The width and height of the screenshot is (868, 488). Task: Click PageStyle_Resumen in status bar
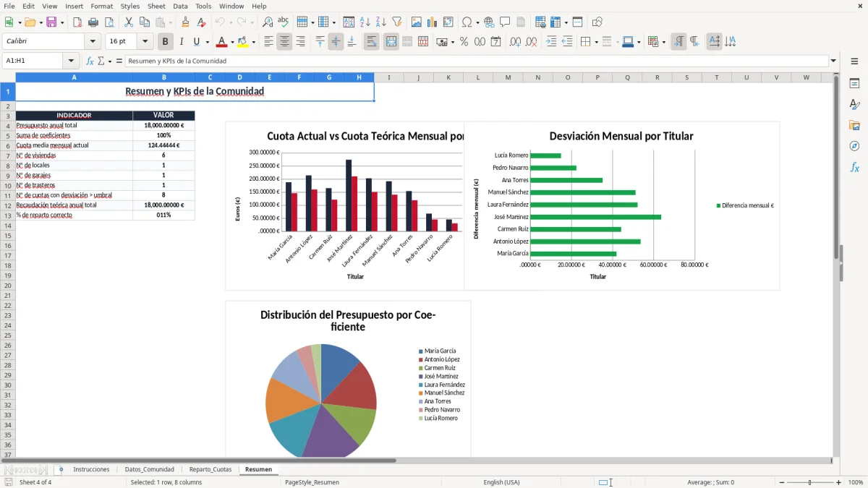[x=312, y=482]
